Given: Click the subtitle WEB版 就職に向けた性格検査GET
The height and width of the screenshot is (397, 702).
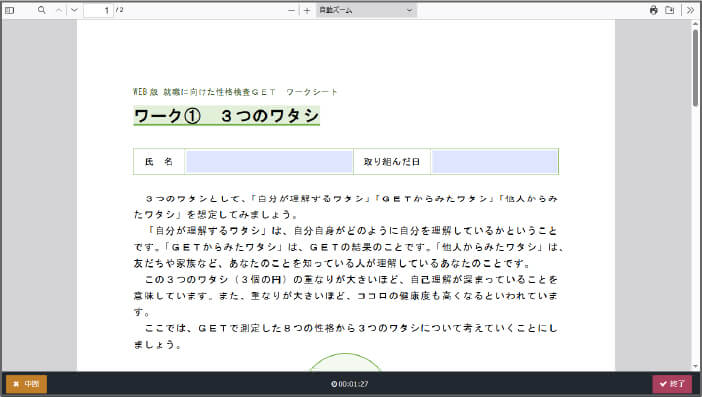Looking at the screenshot, I should click(x=204, y=92).
